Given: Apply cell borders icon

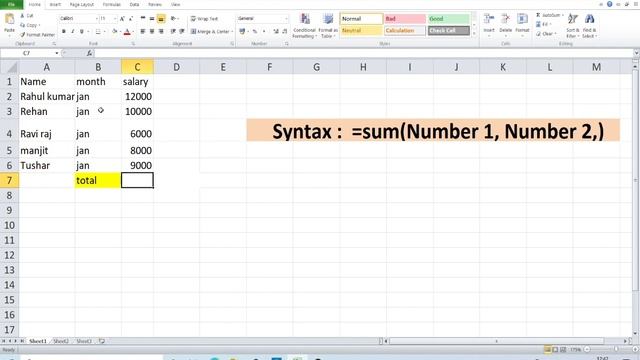Looking at the screenshot, I should [x=98, y=31].
